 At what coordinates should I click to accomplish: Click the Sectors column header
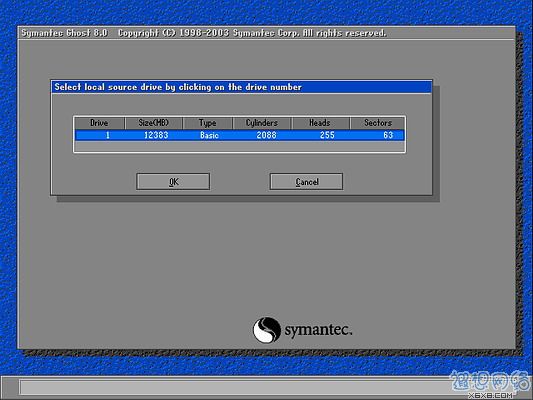pyautogui.click(x=378, y=123)
